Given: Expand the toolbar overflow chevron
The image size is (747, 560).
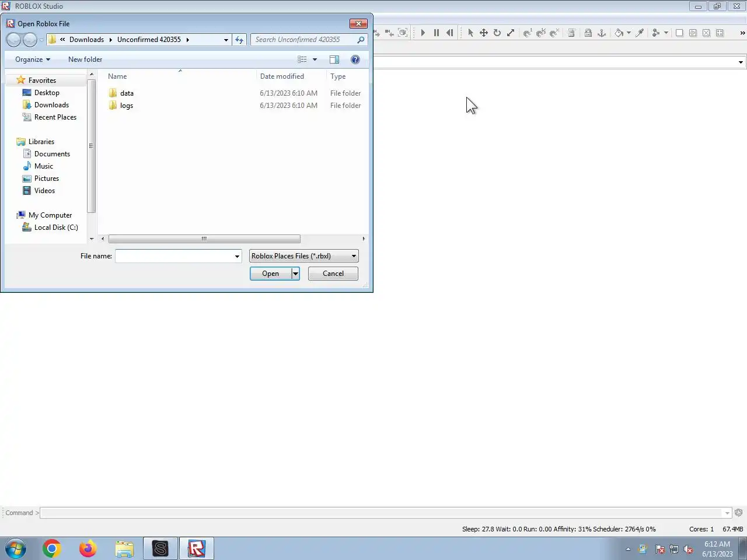Looking at the screenshot, I should coord(742,33).
